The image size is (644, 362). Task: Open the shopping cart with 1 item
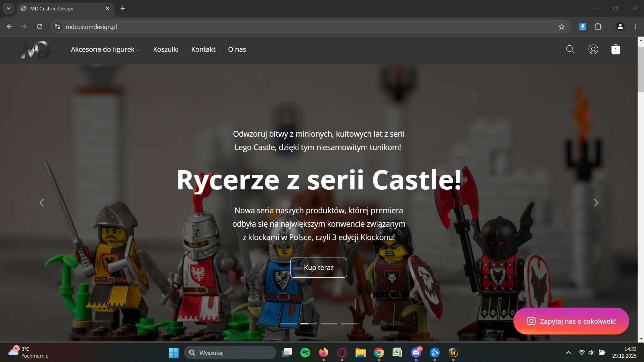[615, 50]
